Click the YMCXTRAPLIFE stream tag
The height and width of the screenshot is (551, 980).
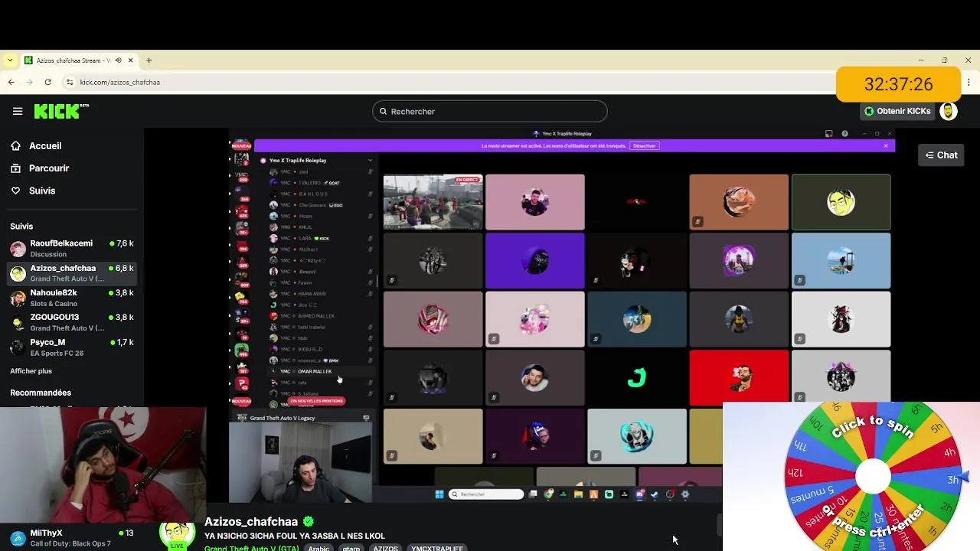pyautogui.click(x=437, y=548)
